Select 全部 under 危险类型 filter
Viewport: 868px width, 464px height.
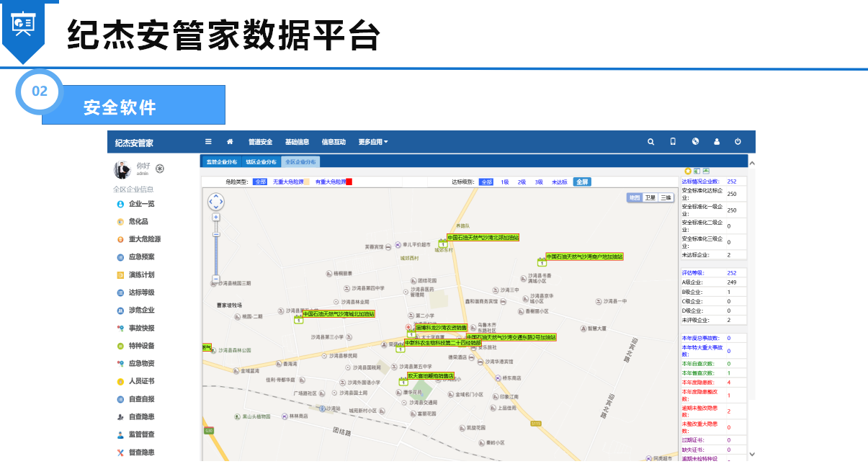(x=260, y=182)
